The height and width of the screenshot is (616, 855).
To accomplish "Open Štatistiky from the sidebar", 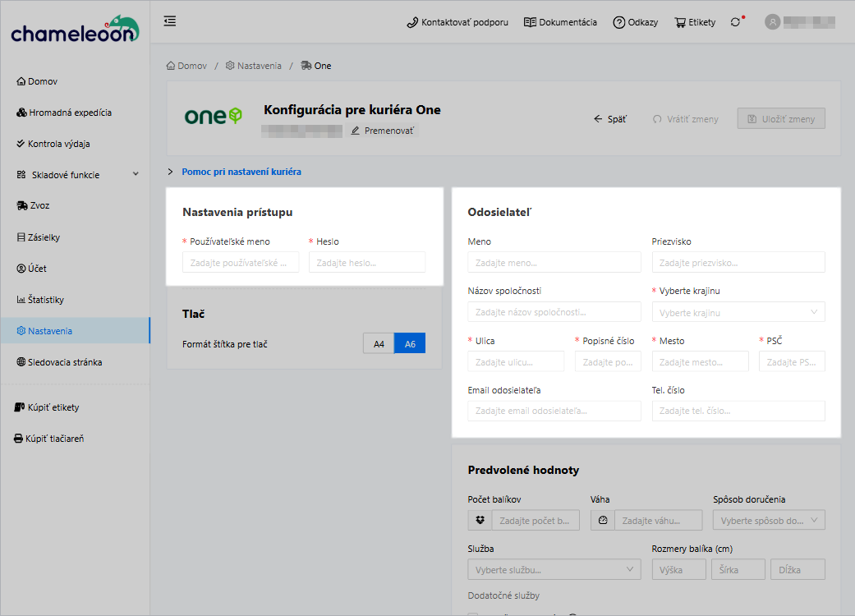I will point(46,300).
